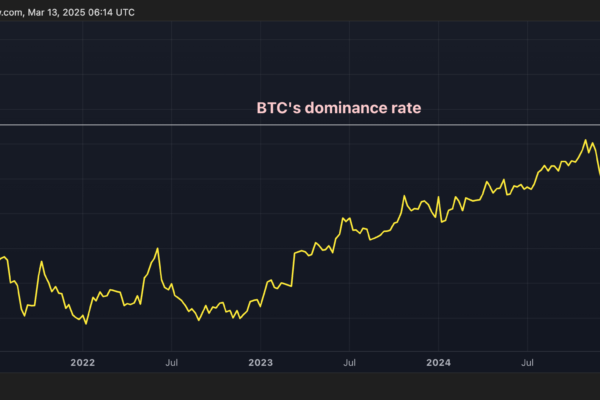The image size is (600, 400).
Task: Click the time axis bar at chart bottom
Action: (300, 362)
